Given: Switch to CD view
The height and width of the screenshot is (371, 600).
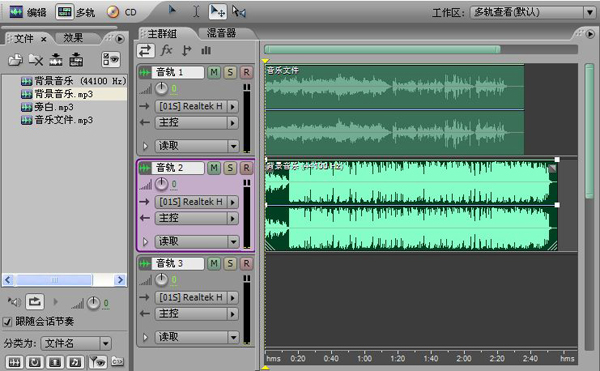Looking at the screenshot, I should click(x=122, y=12).
